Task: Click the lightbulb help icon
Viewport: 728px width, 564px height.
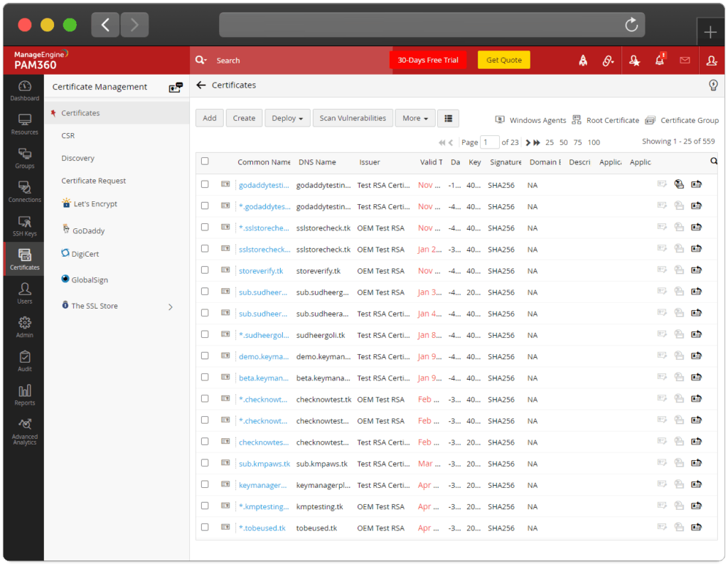Action: 714,85
